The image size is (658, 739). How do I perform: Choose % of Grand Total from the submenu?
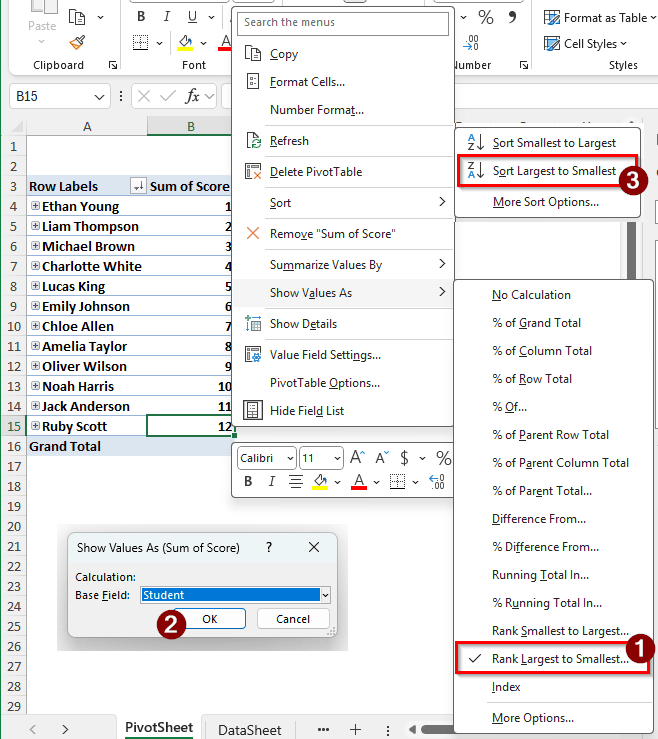point(536,323)
